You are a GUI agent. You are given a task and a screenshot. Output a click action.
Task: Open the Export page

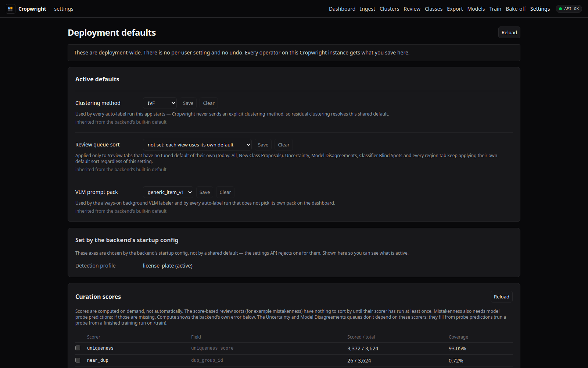(x=455, y=9)
